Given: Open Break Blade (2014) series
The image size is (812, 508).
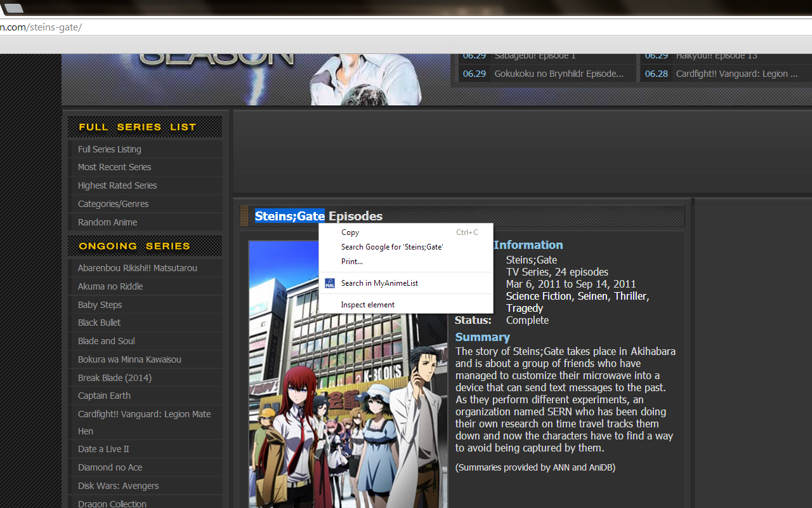Looking at the screenshot, I should [x=115, y=378].
